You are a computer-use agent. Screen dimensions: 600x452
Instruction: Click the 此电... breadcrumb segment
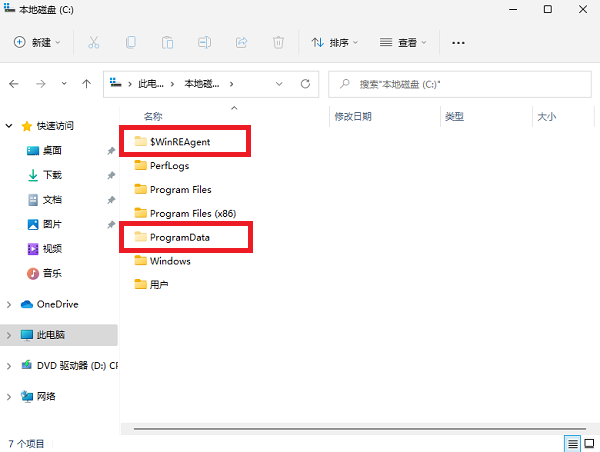pos(150,84)
